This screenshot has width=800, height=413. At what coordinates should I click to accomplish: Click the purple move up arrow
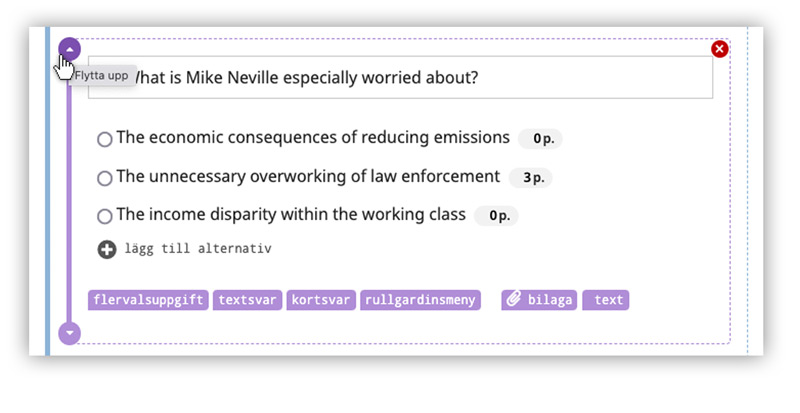click(x=69, y=48)
